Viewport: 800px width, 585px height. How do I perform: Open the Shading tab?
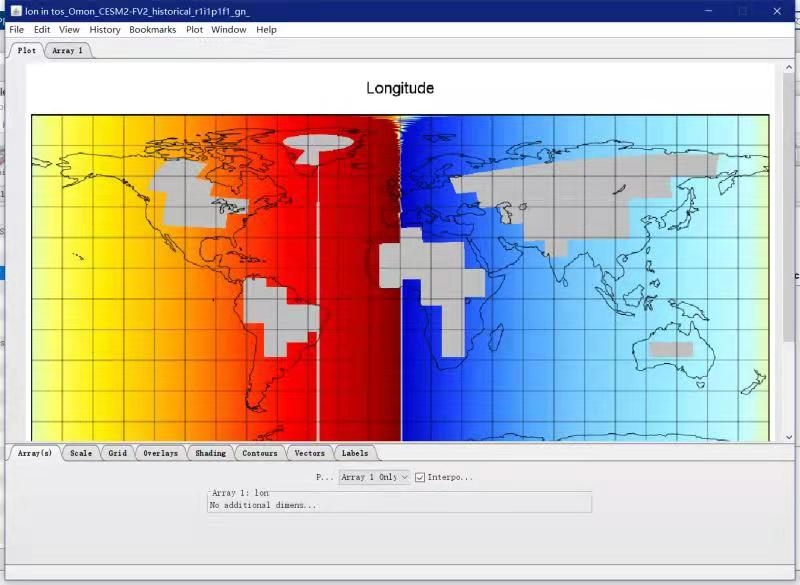point(210,454)
